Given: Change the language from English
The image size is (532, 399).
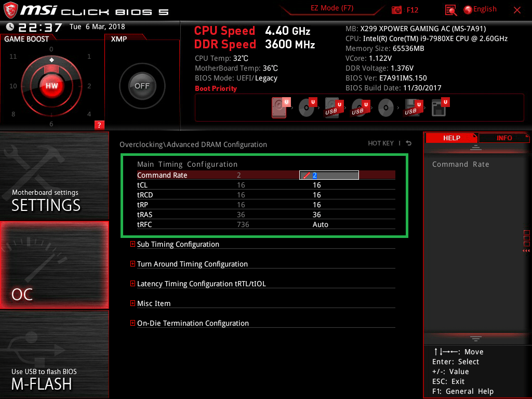Looking at the screenshot, I should point(485,9).
